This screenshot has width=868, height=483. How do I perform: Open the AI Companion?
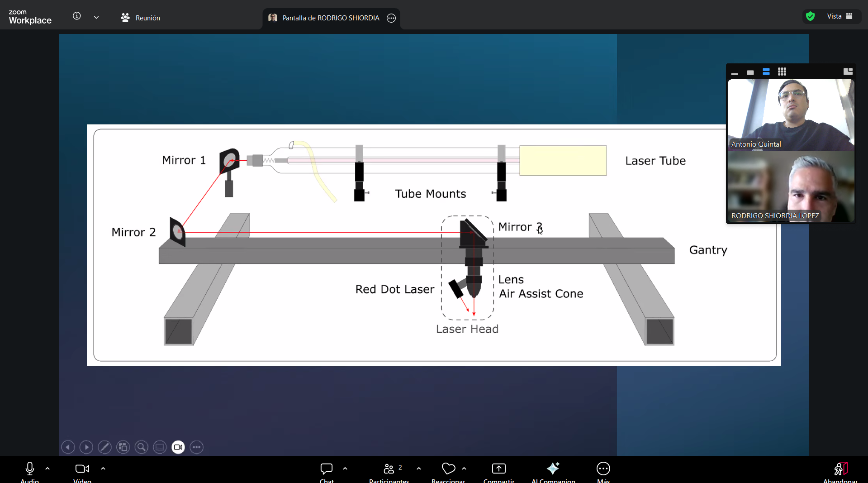[553, 472]
